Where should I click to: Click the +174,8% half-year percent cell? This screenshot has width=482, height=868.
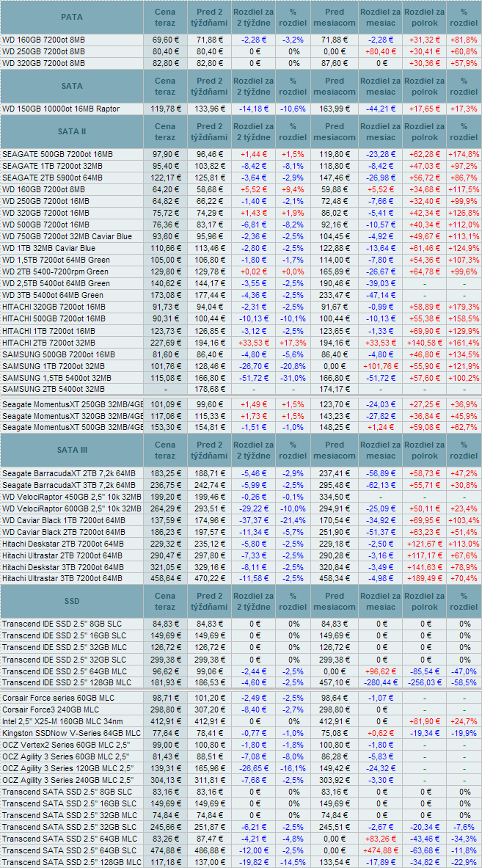click(x=464, y=154)
